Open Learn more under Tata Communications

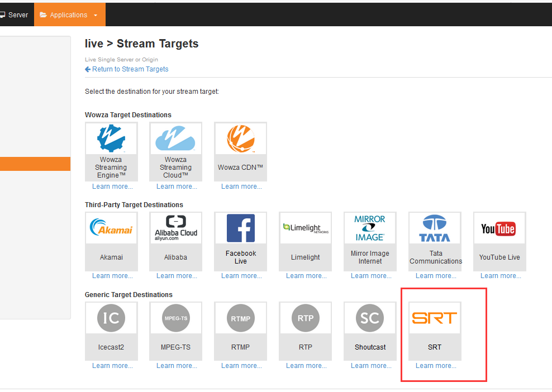[x=436, y=276]
